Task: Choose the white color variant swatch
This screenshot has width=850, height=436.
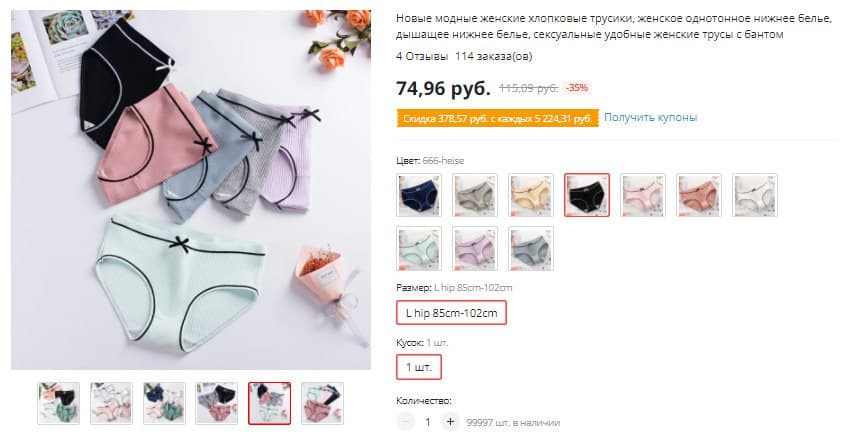Action: 754,195
